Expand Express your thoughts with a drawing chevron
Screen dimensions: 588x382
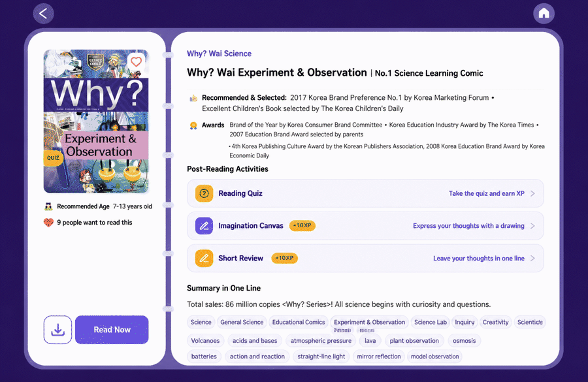point(532,226)
